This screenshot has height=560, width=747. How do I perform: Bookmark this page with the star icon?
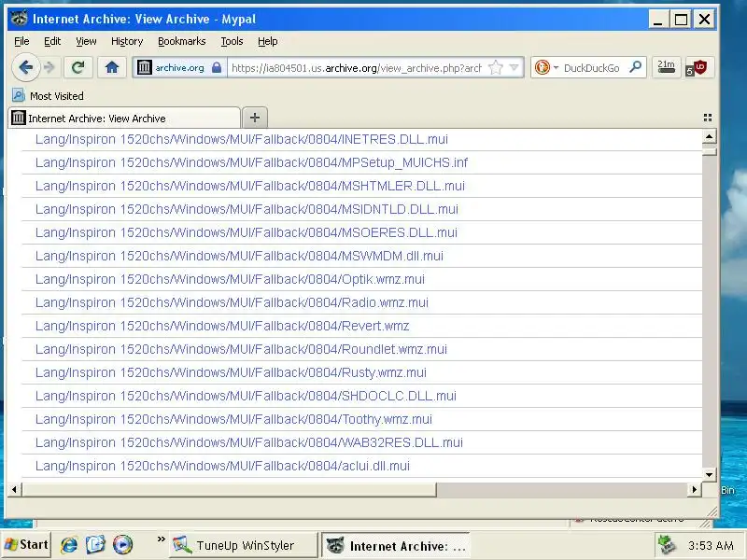coord(496,67)
